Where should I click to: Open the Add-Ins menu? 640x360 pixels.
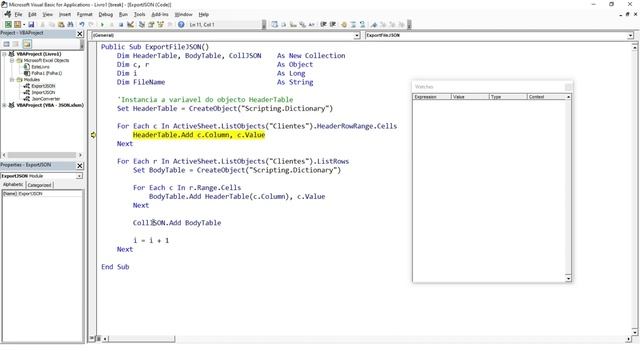(160, 14)
